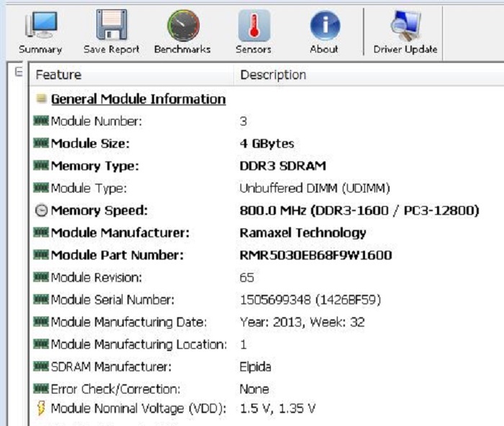
Task: Expand the tree node at left edge
Action: (19, 72)
